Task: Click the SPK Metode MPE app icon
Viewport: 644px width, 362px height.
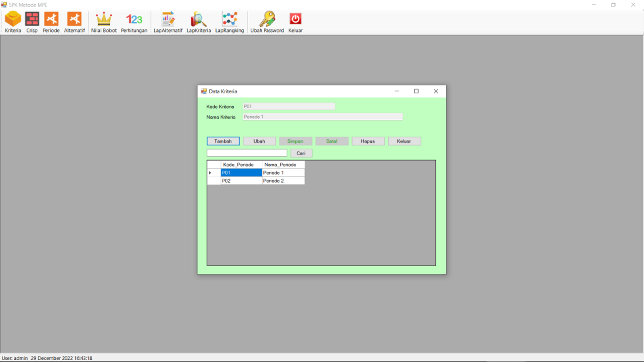Action: [4, 5]
